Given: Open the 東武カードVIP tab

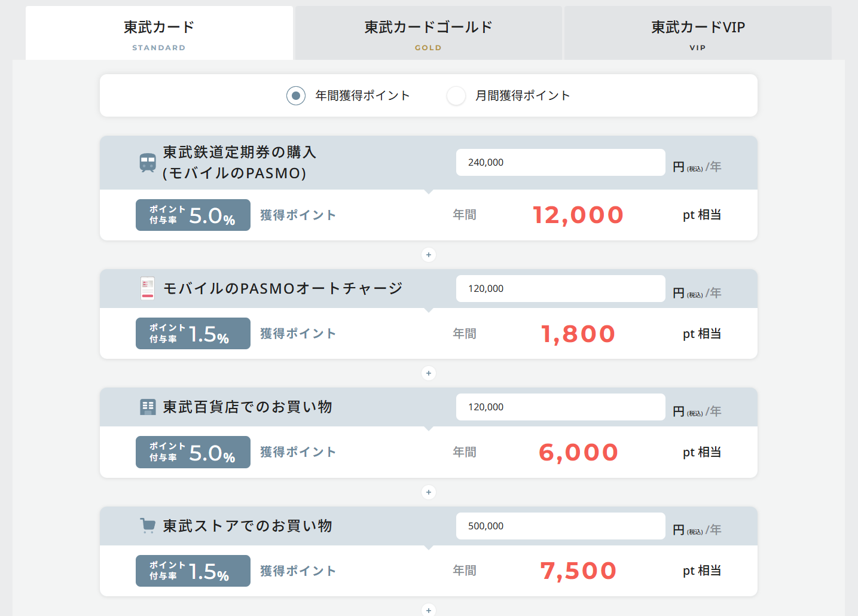Looking at the screenshot, I should point(698,33).
